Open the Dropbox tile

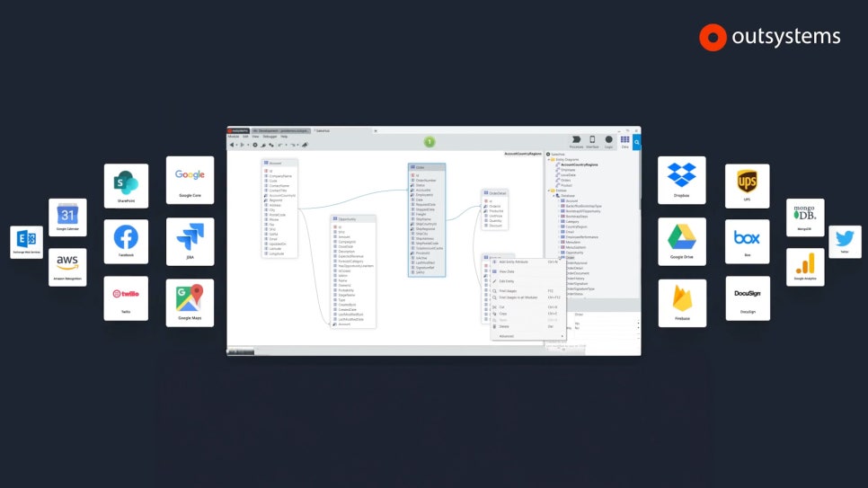tap(682, 180)
